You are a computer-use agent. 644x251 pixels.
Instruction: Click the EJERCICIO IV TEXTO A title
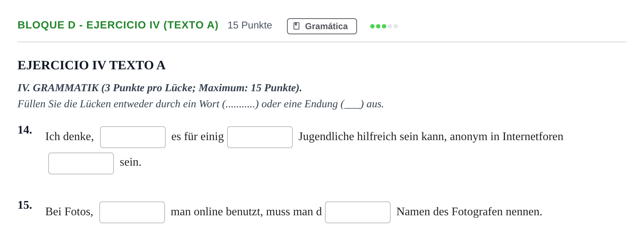tap(92, 65)
